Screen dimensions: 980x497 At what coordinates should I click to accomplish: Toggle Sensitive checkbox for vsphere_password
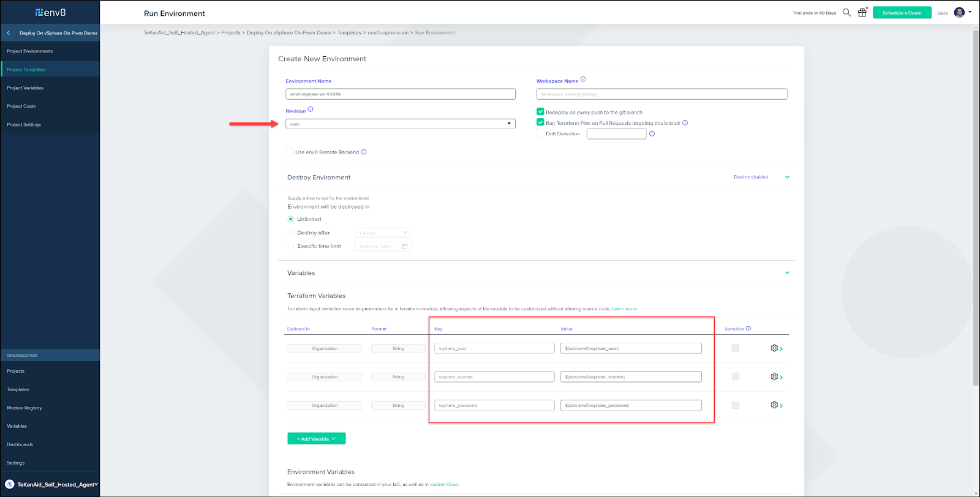tap(736, 405)
